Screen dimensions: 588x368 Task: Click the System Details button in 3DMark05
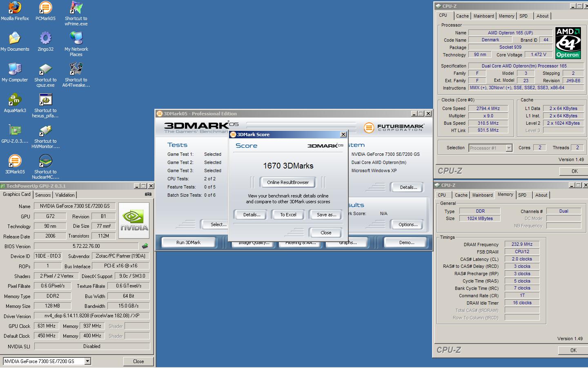coord(408,187)
